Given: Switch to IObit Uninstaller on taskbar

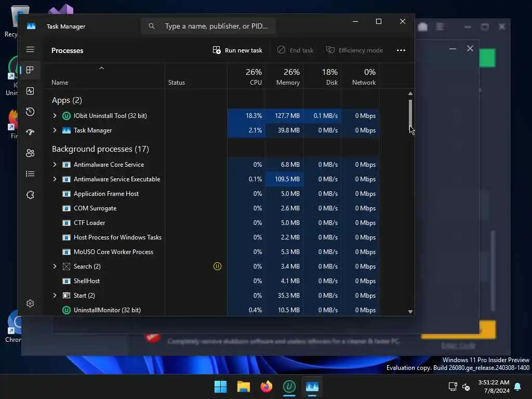Looking at the screenshot, I should (x=289, y=387).
